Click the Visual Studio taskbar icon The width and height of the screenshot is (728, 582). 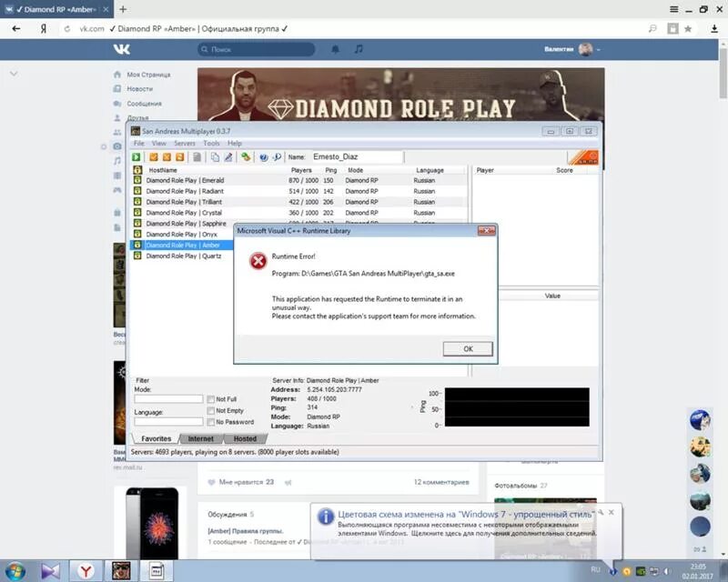pyautogui.click(x=50, y=571)
